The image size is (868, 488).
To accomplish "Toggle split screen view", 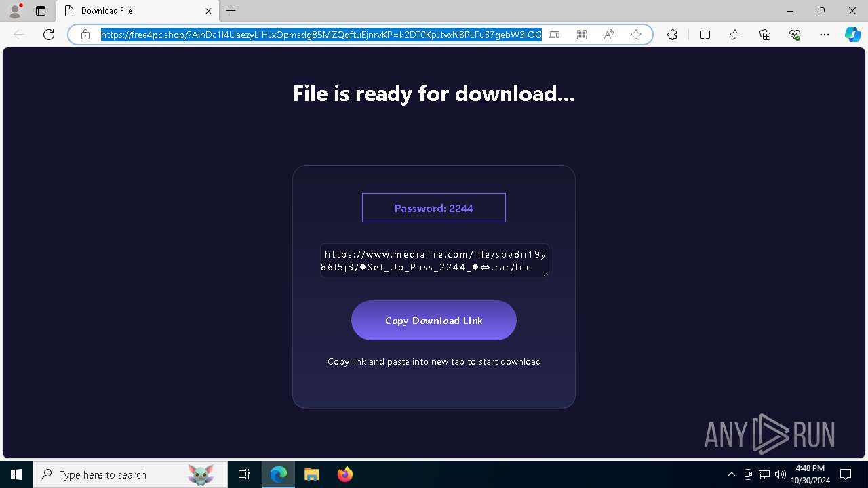I will click(705, 35).
